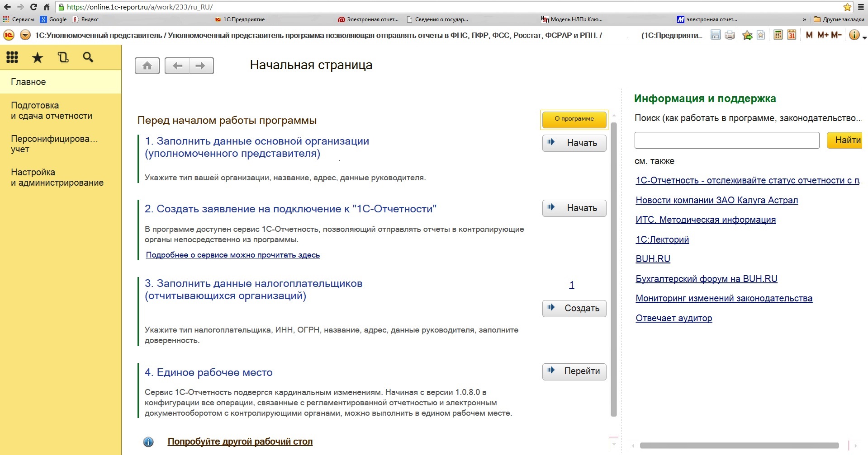This screenshot has width=868, height=455.
Task: Select the Главное section
Action: tap(61, 82)
